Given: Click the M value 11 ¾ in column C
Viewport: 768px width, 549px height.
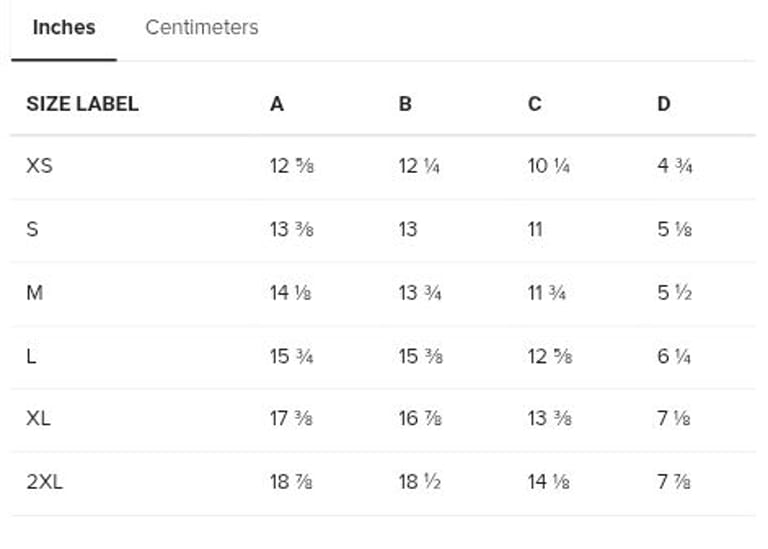Looking at the screenshot, I should (549, 292).
